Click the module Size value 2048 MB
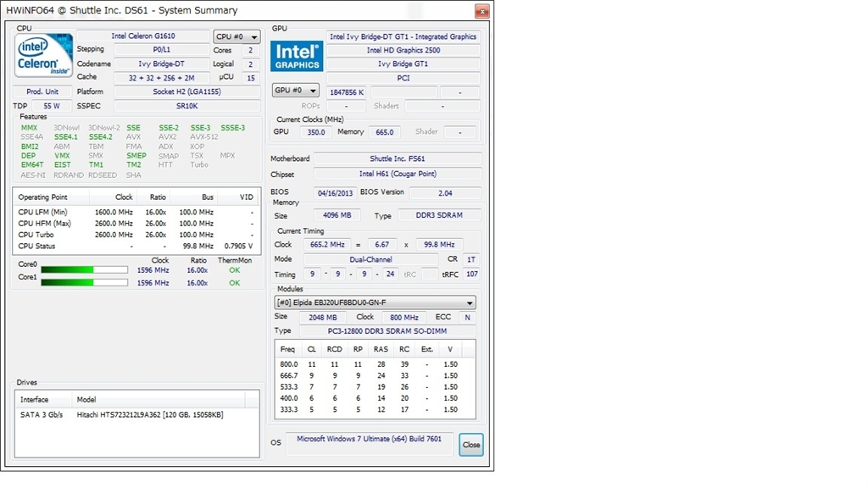 (x=323, y=318)
